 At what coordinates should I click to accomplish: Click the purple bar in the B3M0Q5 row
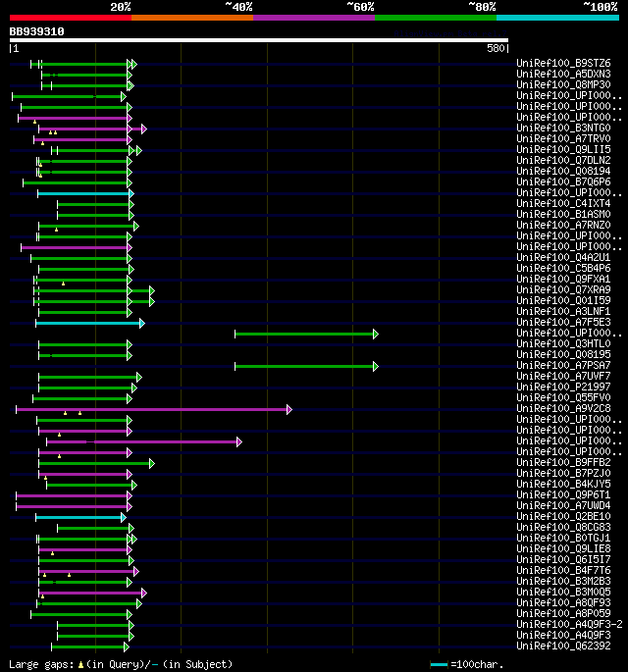click(92, 594)
